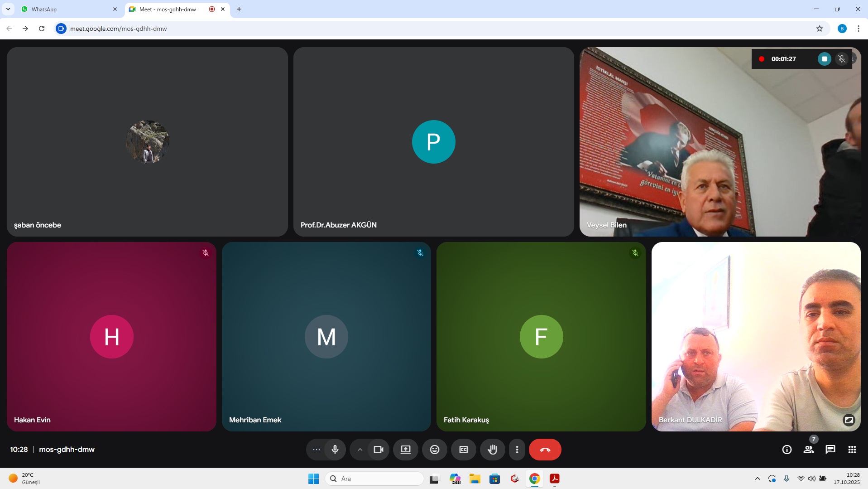Viewport: 868px width, 489px height.
Task: Expand camera settings chevron arrow
Action: click(360, 450)
